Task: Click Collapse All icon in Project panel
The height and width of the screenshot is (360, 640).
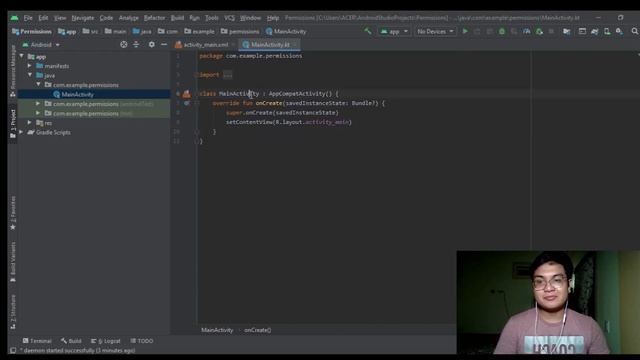Action: pyautogui.click(x=136, y=44)
